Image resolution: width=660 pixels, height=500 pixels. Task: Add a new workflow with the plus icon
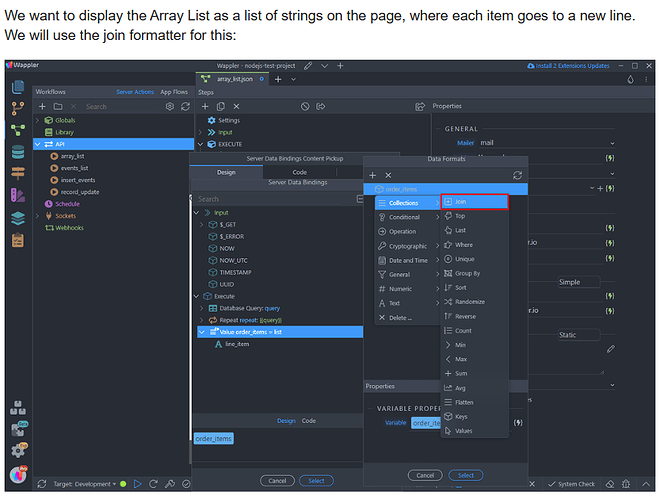pyautogui.click(x=42, y=106)
